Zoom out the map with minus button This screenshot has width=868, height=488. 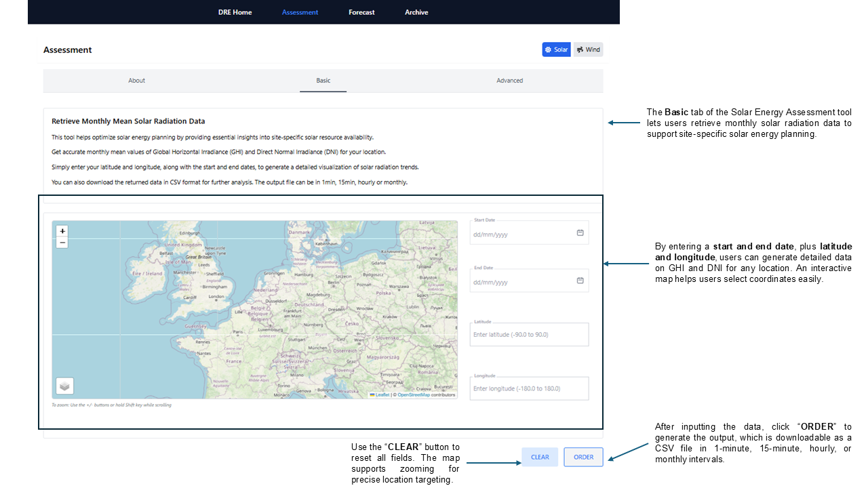tap(62, 243)
